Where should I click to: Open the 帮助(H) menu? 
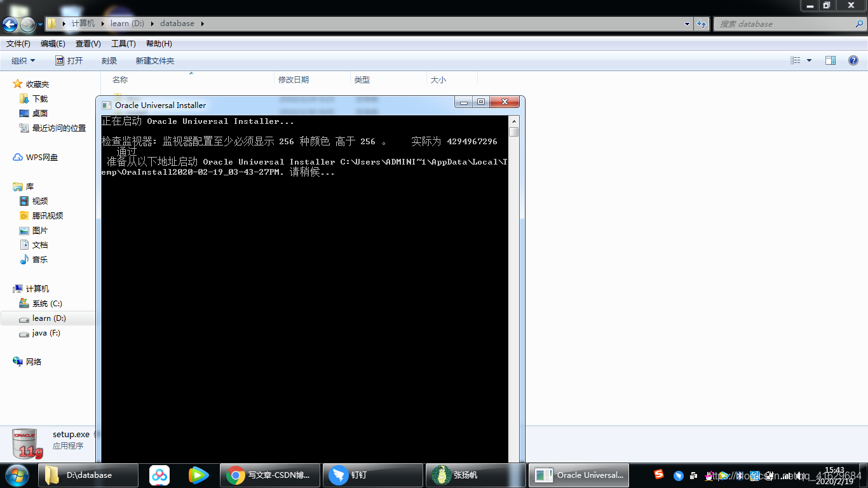159,44
